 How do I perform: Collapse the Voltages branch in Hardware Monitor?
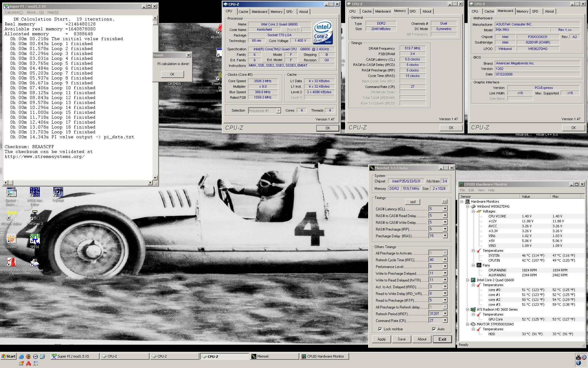point(473,211)
